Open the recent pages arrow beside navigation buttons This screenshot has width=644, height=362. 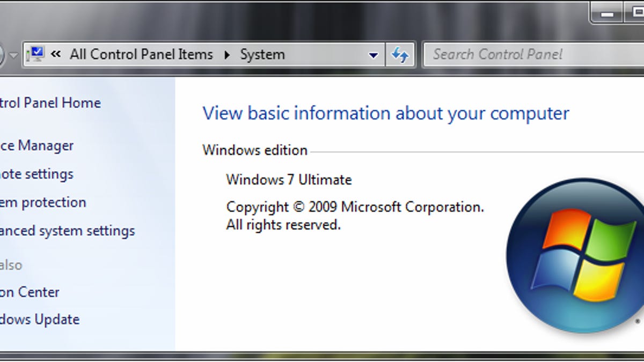click(x=13, y=55)
